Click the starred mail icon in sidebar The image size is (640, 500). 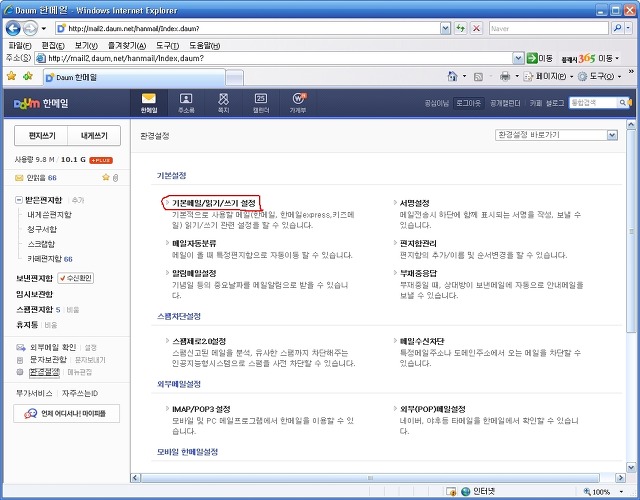(106, 177)
